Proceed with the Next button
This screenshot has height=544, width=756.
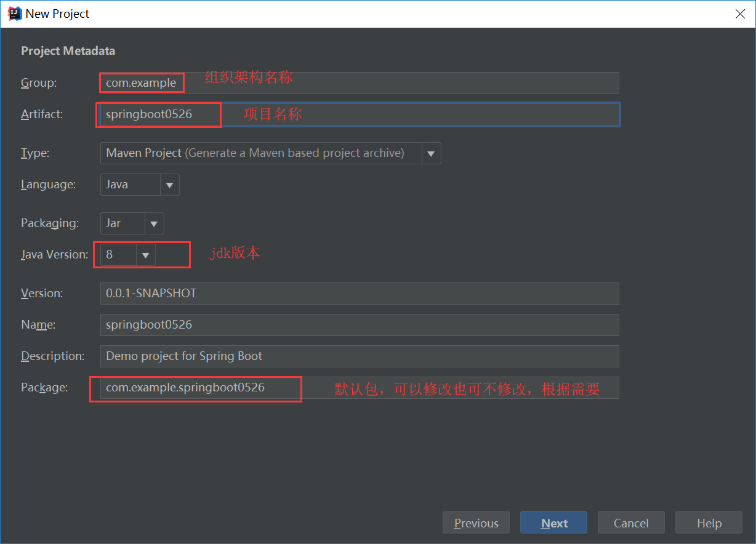tap(553, 523)
